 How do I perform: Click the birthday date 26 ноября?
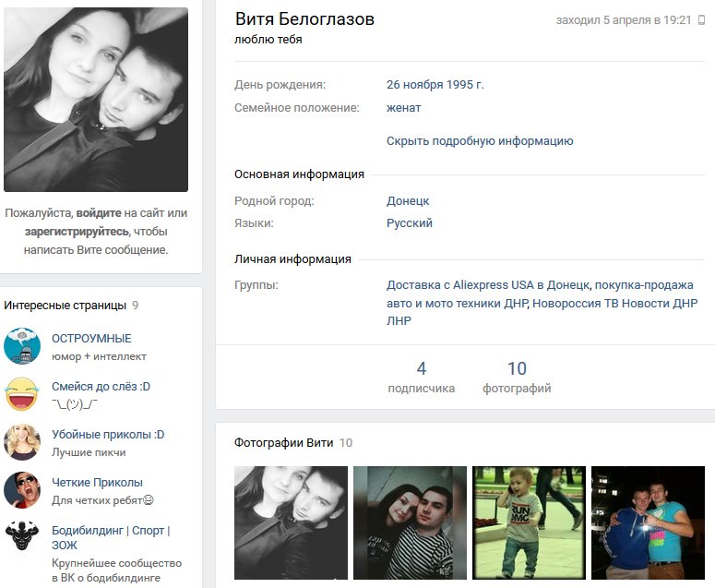[415, 85]
